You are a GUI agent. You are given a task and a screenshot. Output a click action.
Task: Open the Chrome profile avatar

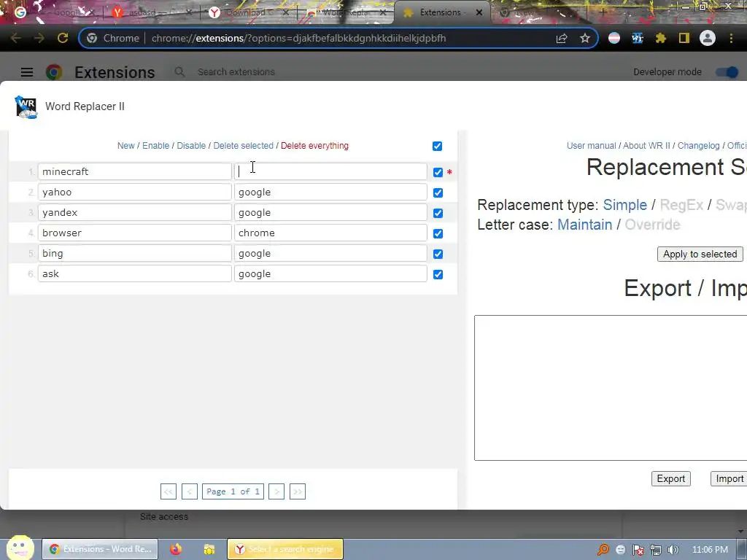(708, 38)
